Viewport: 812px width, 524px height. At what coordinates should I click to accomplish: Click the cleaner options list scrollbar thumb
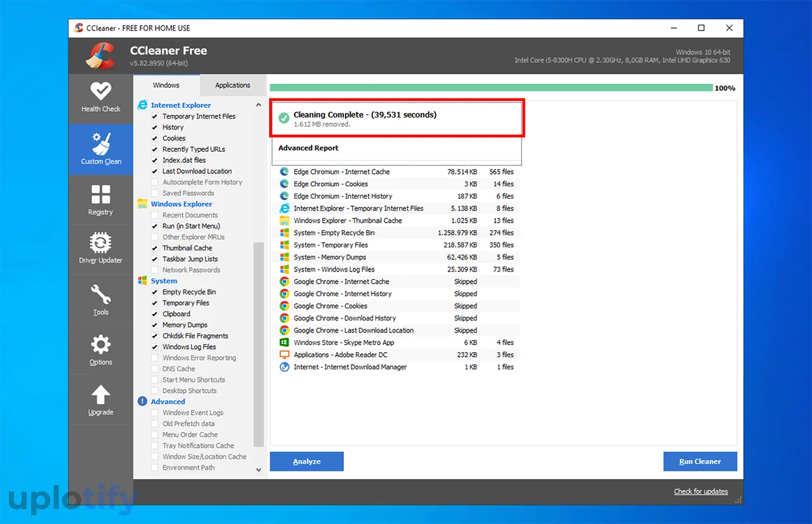point(258,344)
